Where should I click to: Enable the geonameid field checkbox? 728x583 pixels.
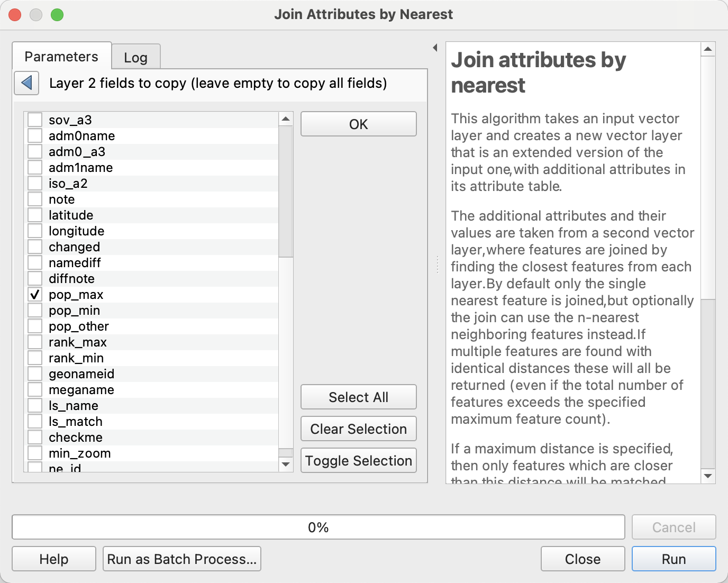coord(35,374)
